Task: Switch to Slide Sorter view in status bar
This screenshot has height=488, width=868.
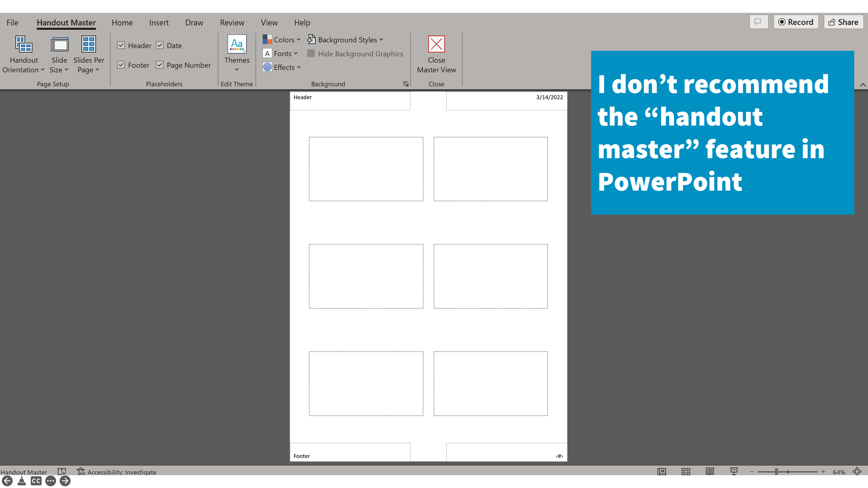Action: 686,472
